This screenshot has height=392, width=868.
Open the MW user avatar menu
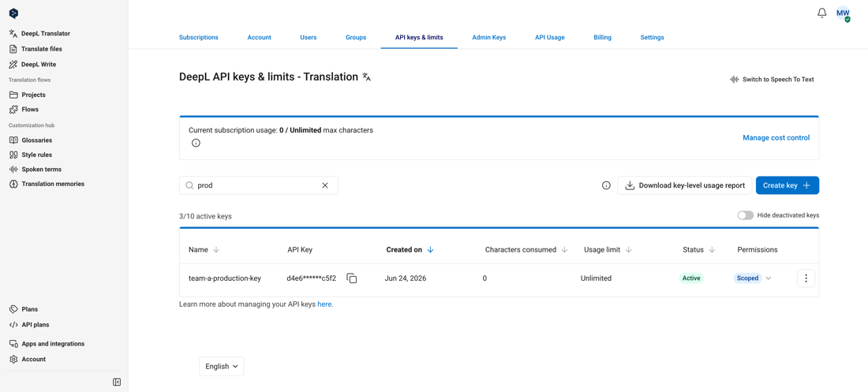tap(843, 14)
